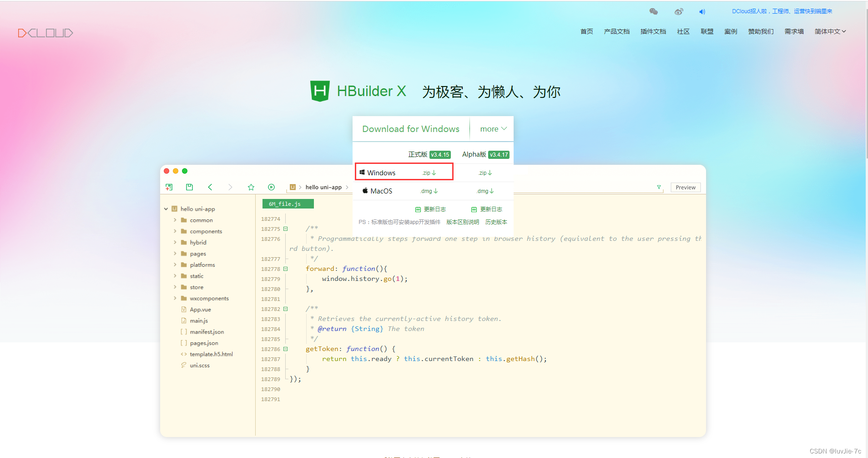Expand the static folder
Screen dimensions: 868x458
(x=175, y=276)
